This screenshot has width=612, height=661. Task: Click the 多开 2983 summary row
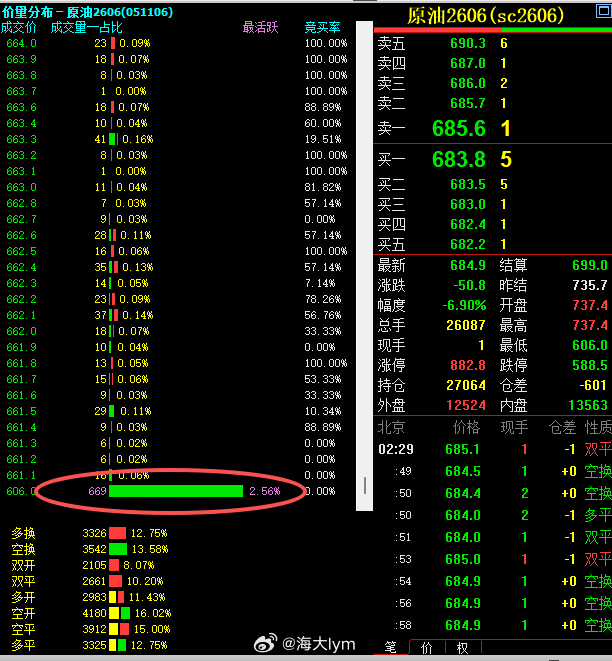pos(89,597)
